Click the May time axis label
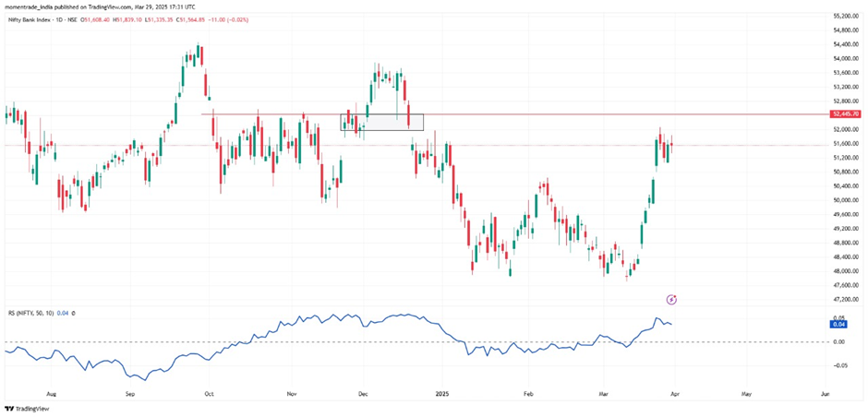This screenshot has width=868, height=417. (x=746, y=394)
